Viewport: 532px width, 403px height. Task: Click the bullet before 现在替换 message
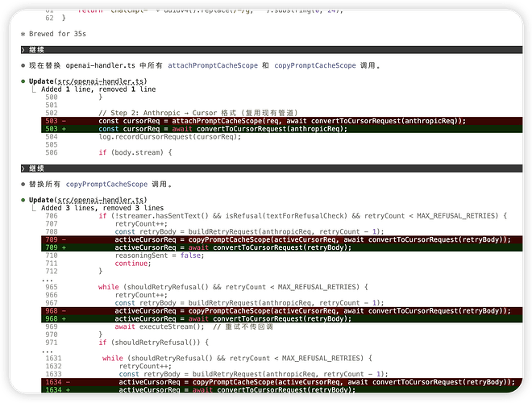point(23,65)
